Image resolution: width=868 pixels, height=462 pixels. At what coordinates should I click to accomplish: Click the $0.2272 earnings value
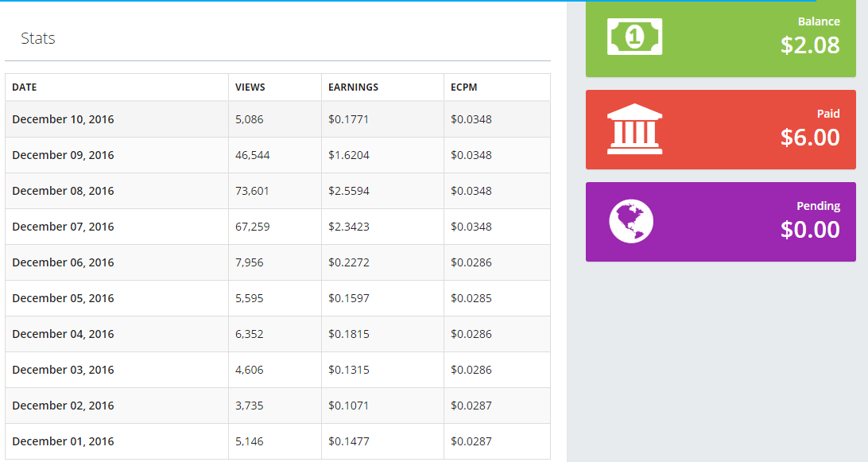[x=349, y=262]
